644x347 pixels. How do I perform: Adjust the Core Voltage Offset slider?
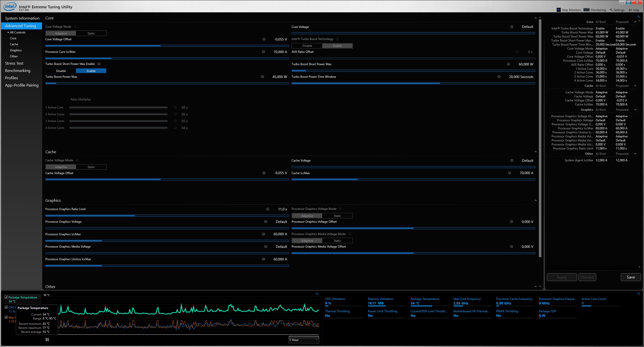(167, 46)
